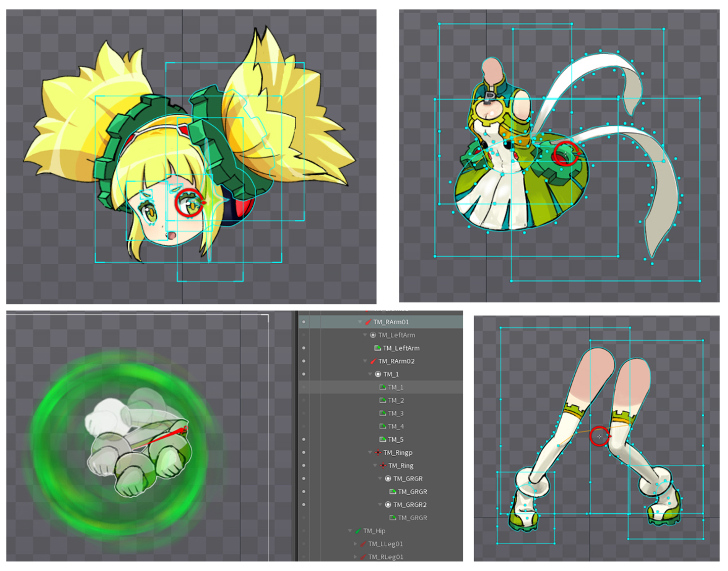This screenshot has height=571, width=728.
Task: Collapse the TM_RArm01 bone node
Action: point(360,322)
